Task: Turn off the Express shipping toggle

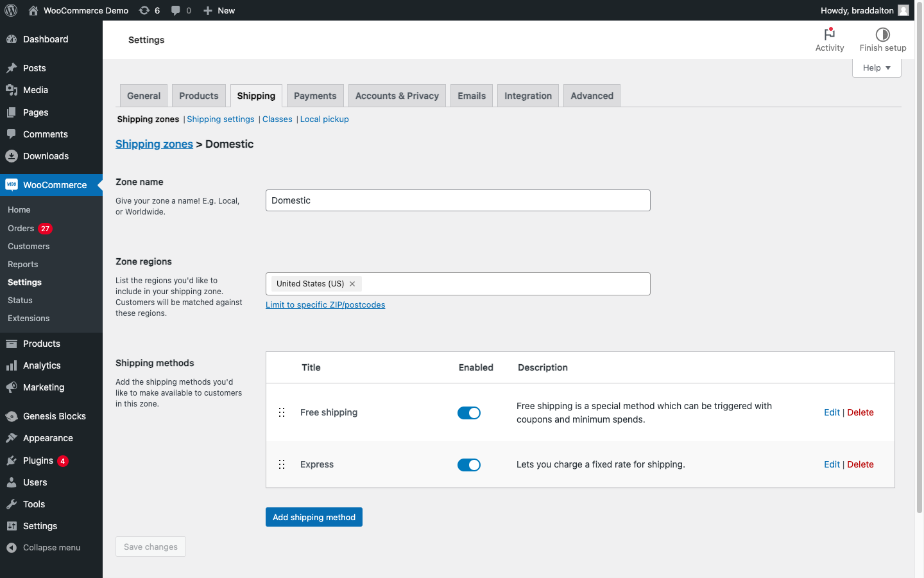Action: coord(468,465)
